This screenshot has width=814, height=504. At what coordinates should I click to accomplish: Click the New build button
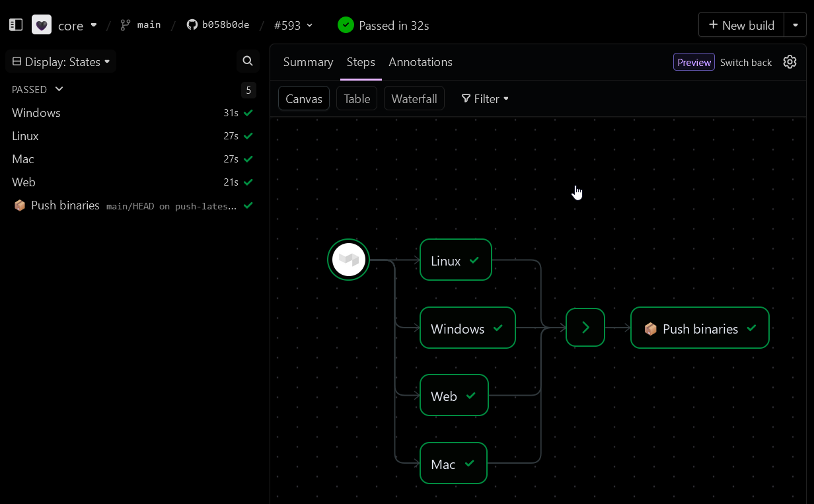click(741, 25)
